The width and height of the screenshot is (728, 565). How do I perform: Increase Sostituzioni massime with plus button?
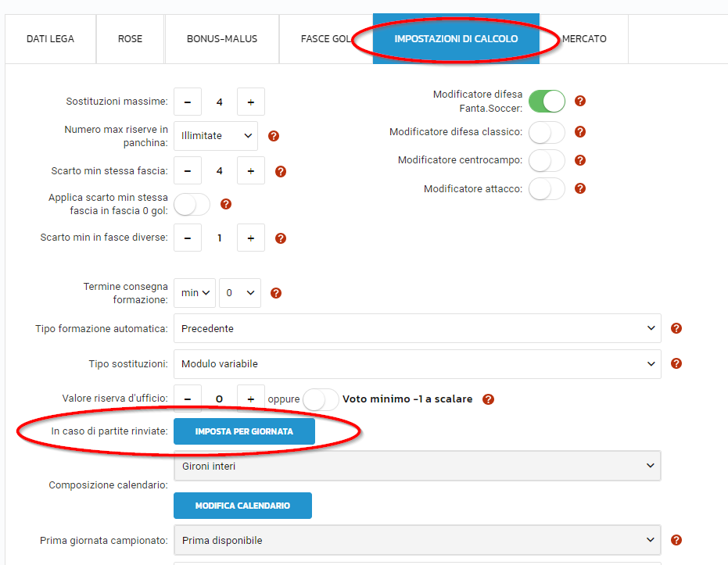point(251,102)
